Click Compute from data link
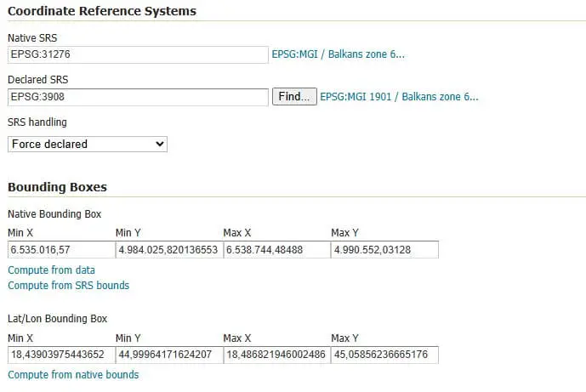 [52, 270]
